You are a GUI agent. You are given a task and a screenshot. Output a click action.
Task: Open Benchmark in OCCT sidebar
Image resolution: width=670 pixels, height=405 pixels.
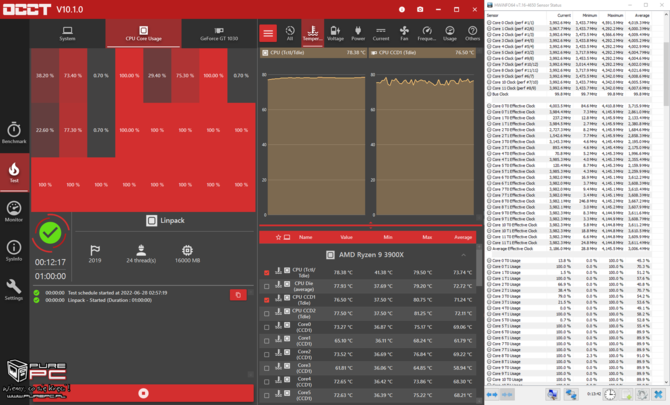click(14, 132)
